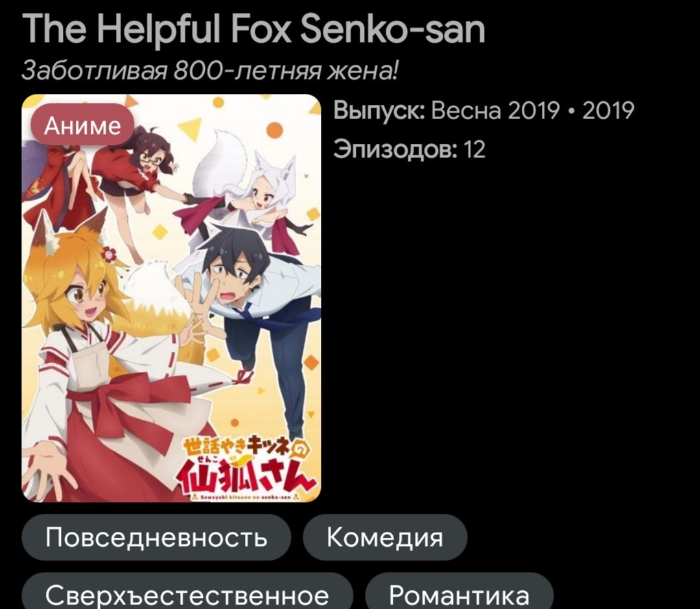
Task: Click the Эпизодов label
Action: pos(395,150)
